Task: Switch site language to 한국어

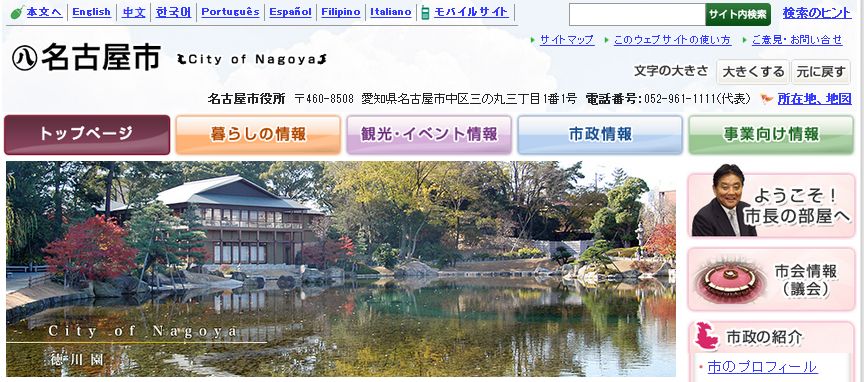Action: click(x=174, y=12)
